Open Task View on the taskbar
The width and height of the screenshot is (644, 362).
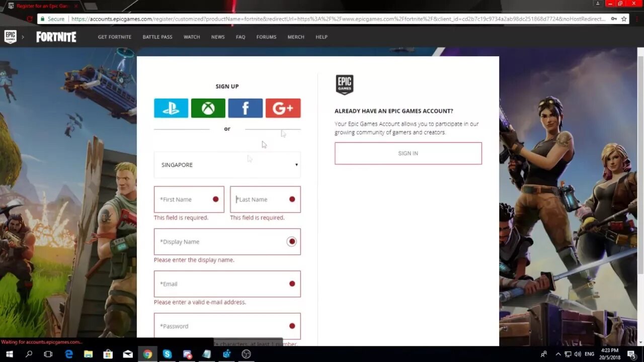(x=48, y=354)
